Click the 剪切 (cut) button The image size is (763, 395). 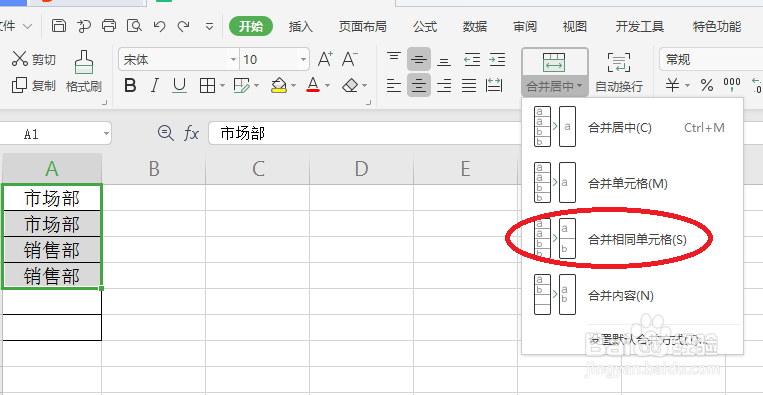(34, 59)
